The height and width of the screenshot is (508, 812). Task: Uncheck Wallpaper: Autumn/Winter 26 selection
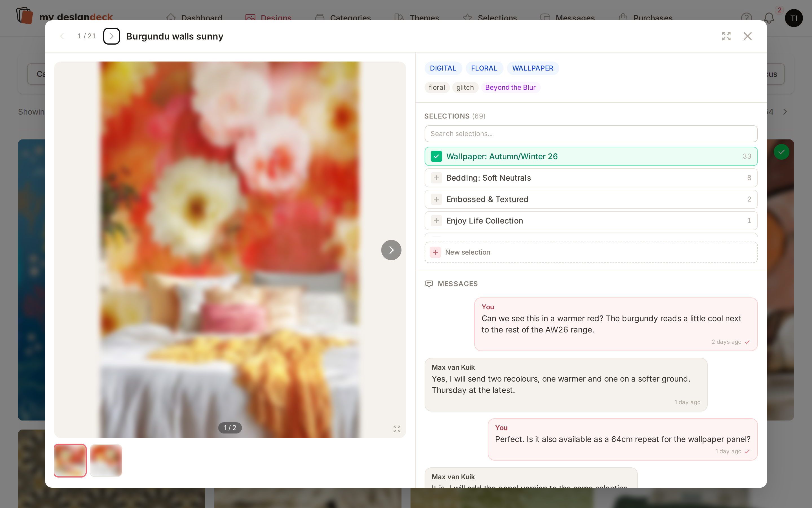coord(436,156)
